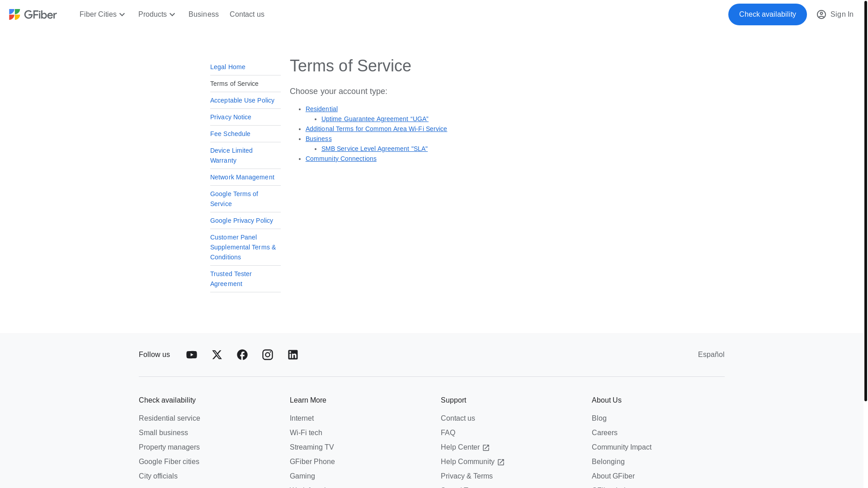Open Contact us footer Support link

tap(458, 418)
